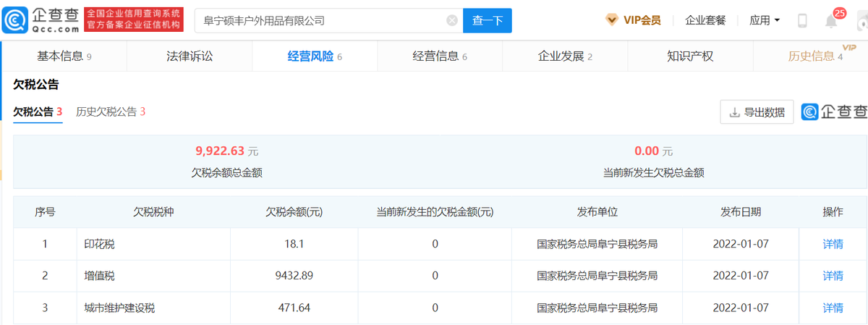Open the 历史信息 tab
868x325 pixels.
(x=815, y=56)
